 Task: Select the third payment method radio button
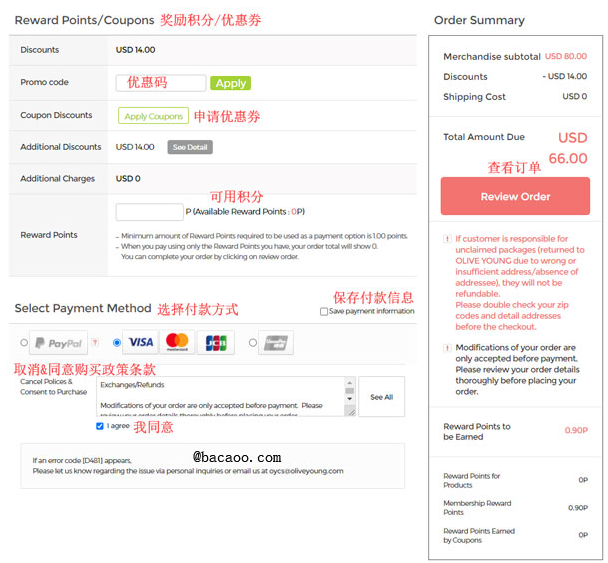pos(253,343)
